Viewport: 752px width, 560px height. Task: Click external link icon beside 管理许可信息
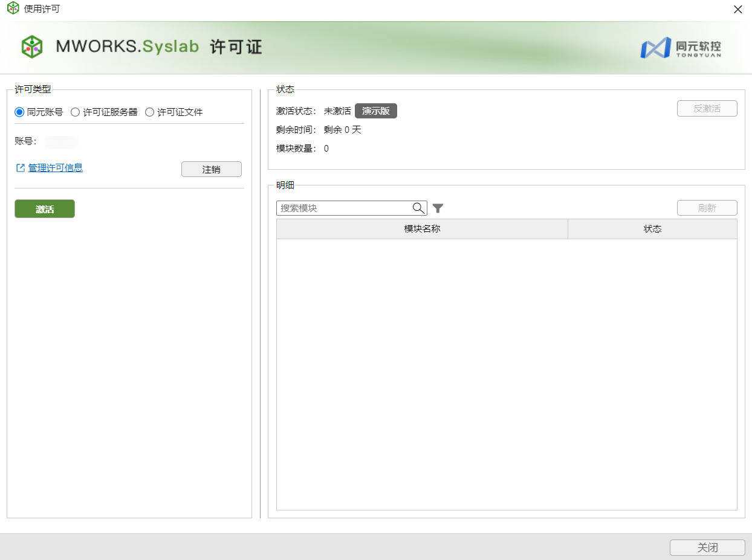click(x=21, y=168)
